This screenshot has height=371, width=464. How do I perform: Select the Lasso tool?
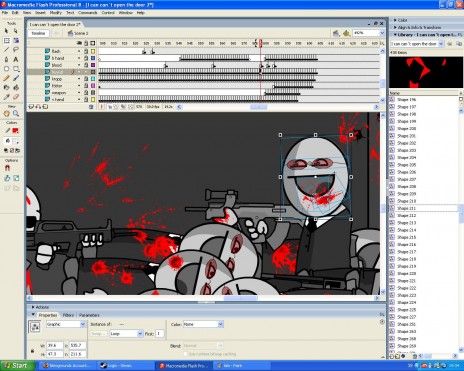coord(16,50)
